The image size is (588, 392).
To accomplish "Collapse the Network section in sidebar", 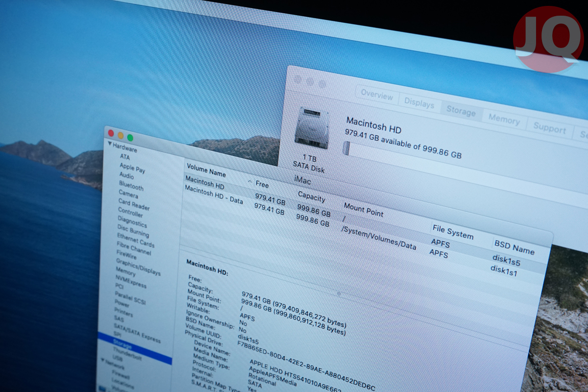I will tap(102, 360).
